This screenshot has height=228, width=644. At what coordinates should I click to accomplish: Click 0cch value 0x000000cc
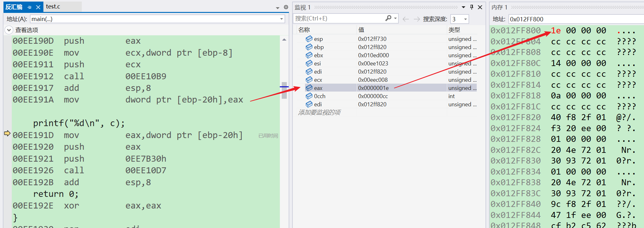click(373, 96)
